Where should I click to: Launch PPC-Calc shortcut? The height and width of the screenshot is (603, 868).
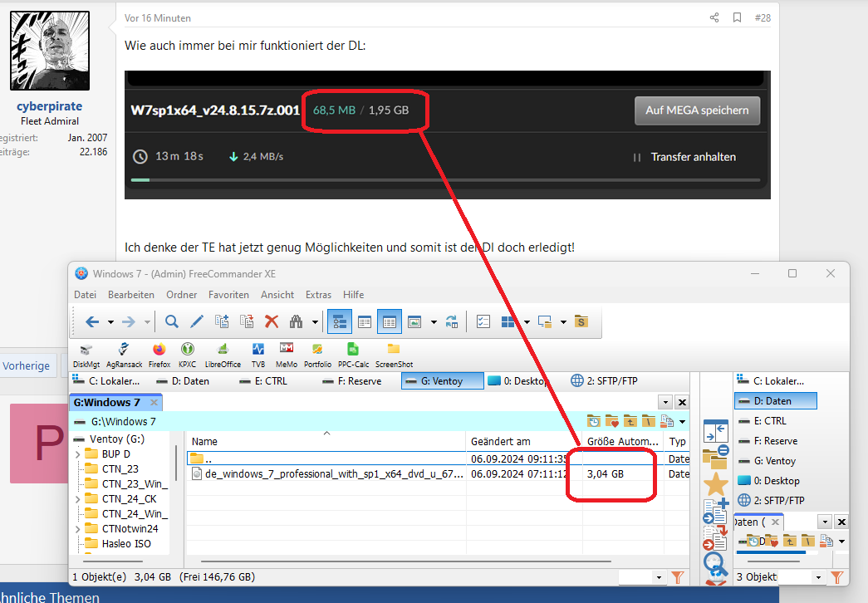coord(353,355)
